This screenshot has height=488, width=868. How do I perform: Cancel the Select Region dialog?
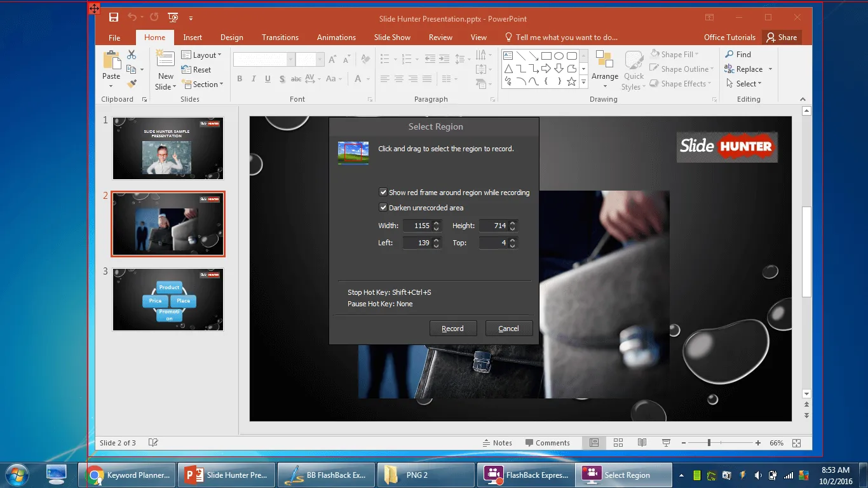pos(508,329)
